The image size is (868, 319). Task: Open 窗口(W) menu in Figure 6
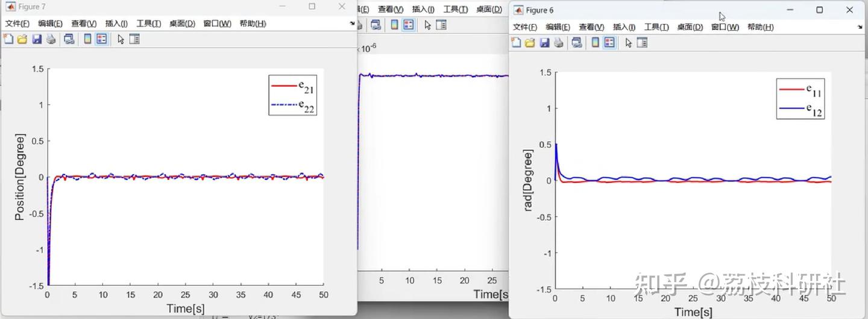pyautogui.click(x=725, y=27)
